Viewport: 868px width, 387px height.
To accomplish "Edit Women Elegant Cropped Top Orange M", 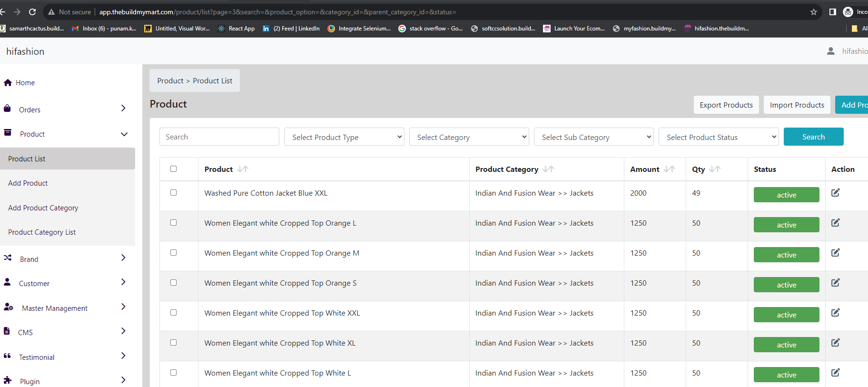I will [x=836, y=253].
